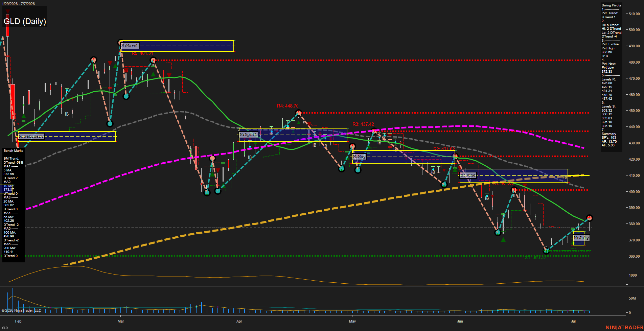Click the swing pivot high marker at R4 448.70
This screenshot has height=331, width=644.
pos(298,113)
